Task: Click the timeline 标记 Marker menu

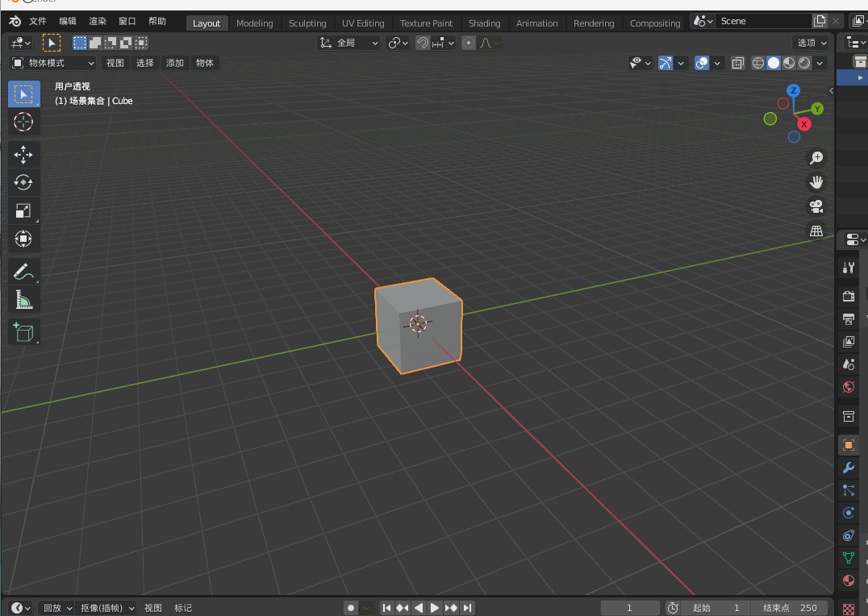Action: [182, 608]
